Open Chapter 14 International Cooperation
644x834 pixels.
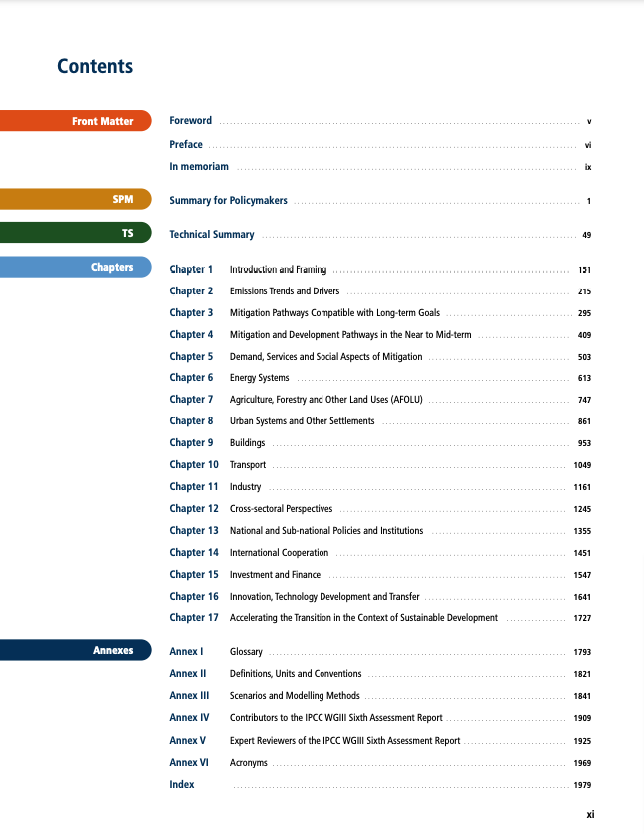click(279, 553)
